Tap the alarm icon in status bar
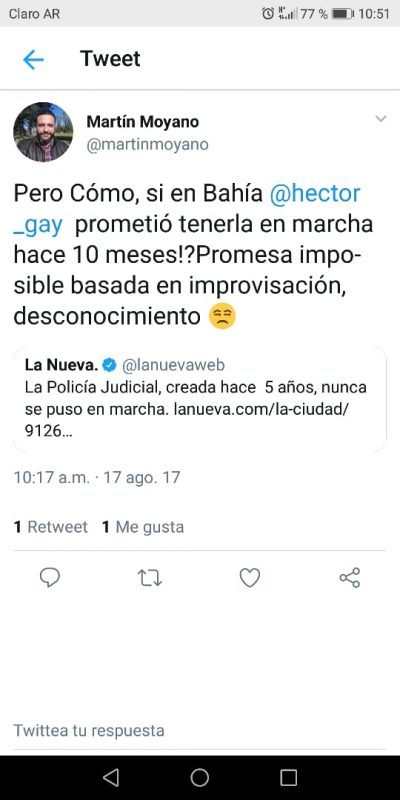 [x=268, y=14]
